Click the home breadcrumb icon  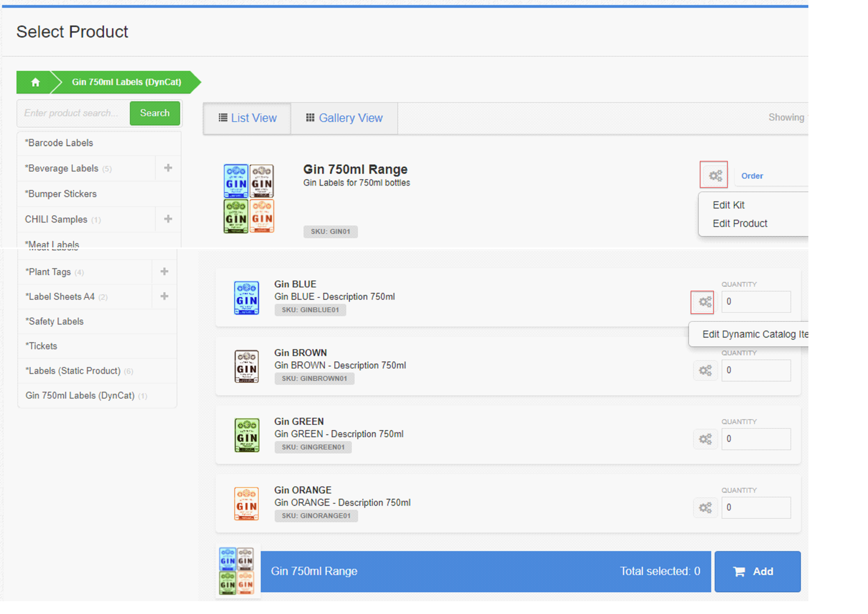35,82
